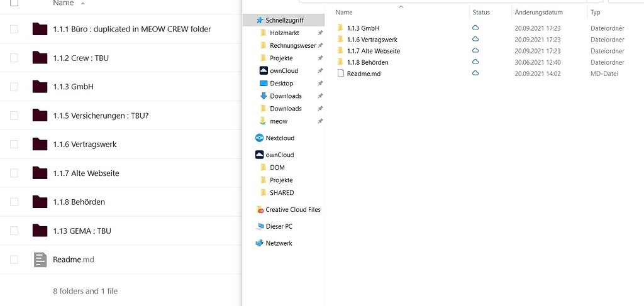Open Holzmarkt in quick access
The height and width of the screenshot is (306, 644).
click(284, 33)
